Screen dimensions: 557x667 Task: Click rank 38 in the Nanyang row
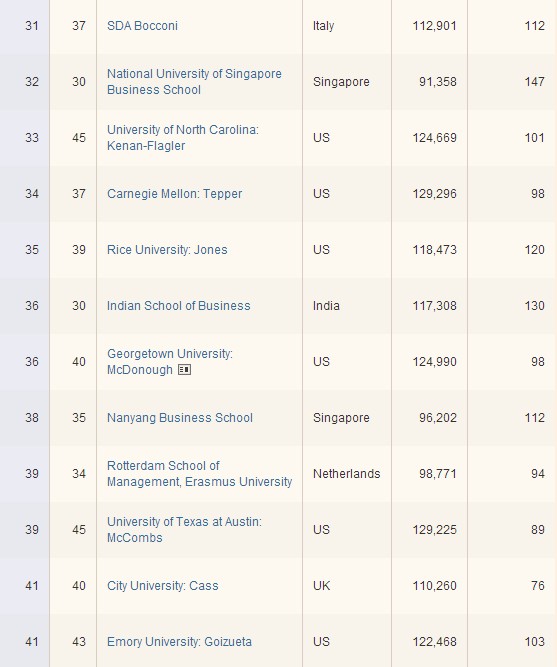[x=32, y=418]
